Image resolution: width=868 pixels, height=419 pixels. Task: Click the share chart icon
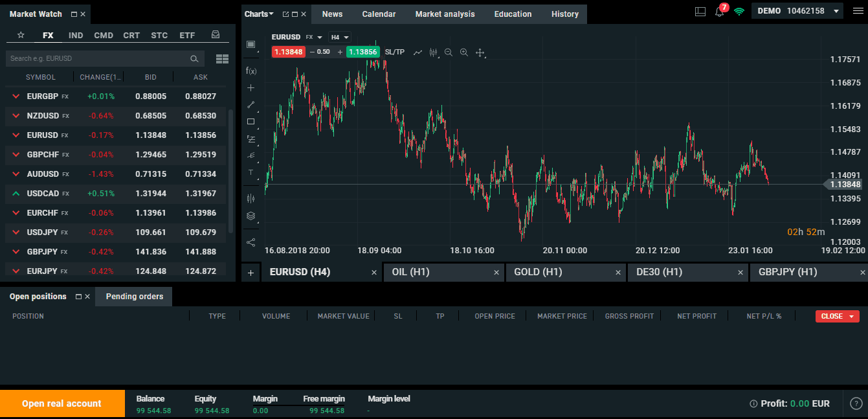pos(251,242)
